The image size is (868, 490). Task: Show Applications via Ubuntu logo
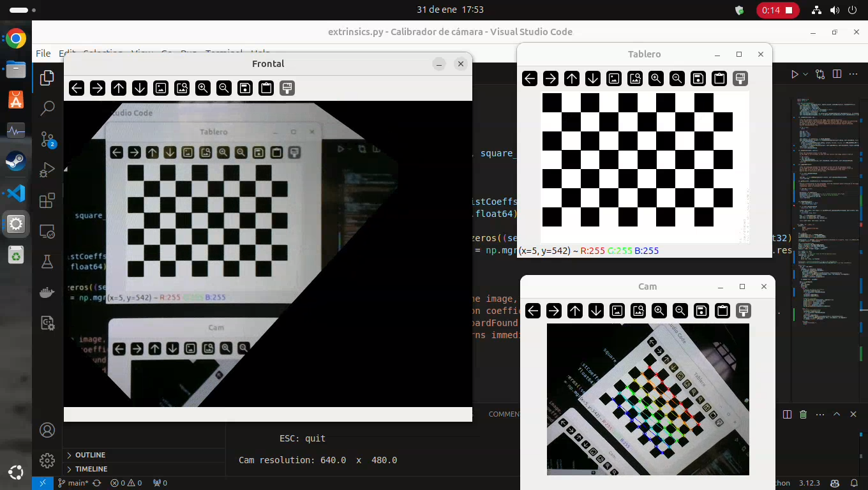[x=16, y=473]
